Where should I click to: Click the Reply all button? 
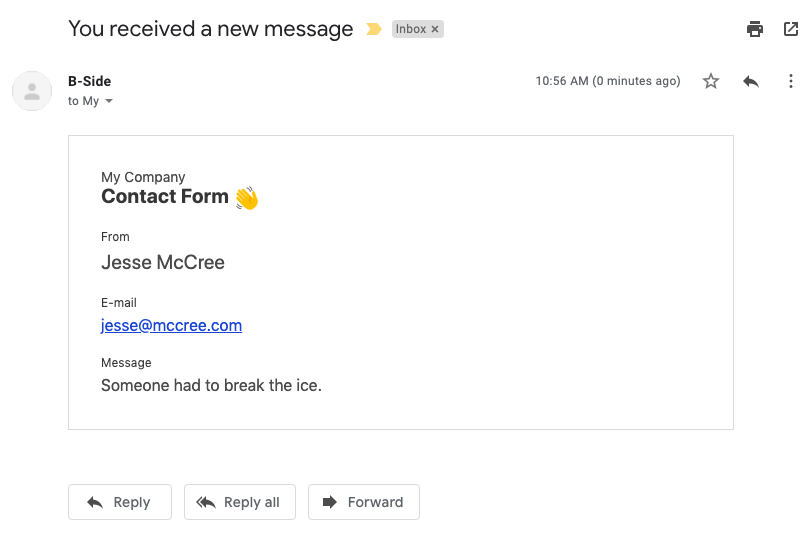coord(240,502)
